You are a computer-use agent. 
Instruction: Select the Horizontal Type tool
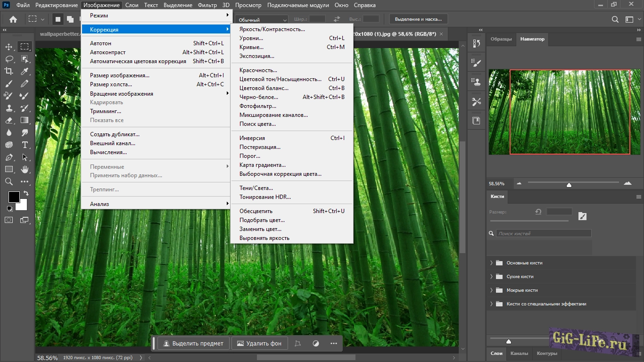(x=25, y=145)
